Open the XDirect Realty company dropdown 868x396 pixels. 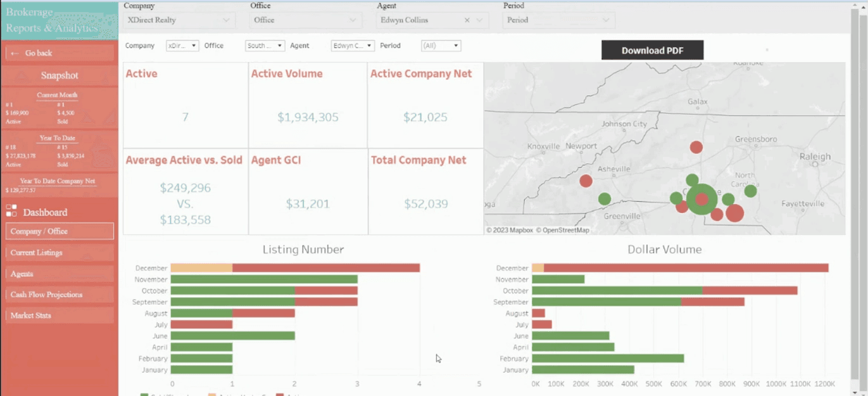(x=179, y=20)
